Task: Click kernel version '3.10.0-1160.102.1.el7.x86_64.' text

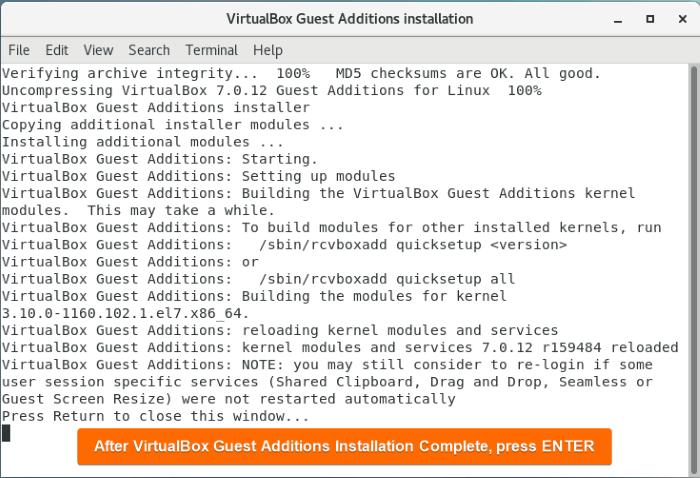Action: pos(125,313)
